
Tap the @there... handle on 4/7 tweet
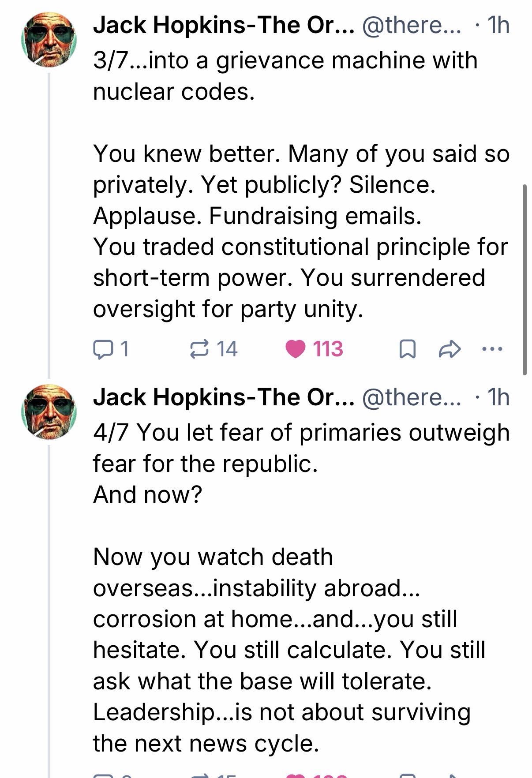coord(412,397)
